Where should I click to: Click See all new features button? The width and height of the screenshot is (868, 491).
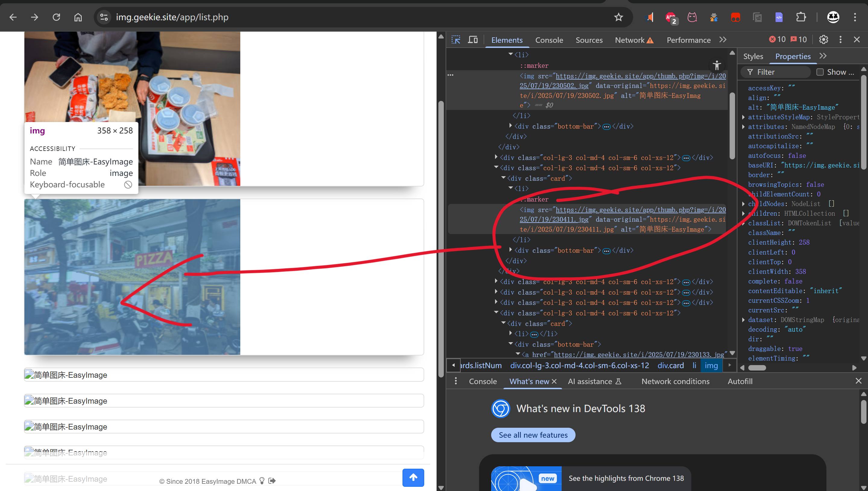(x=533, y=435)
